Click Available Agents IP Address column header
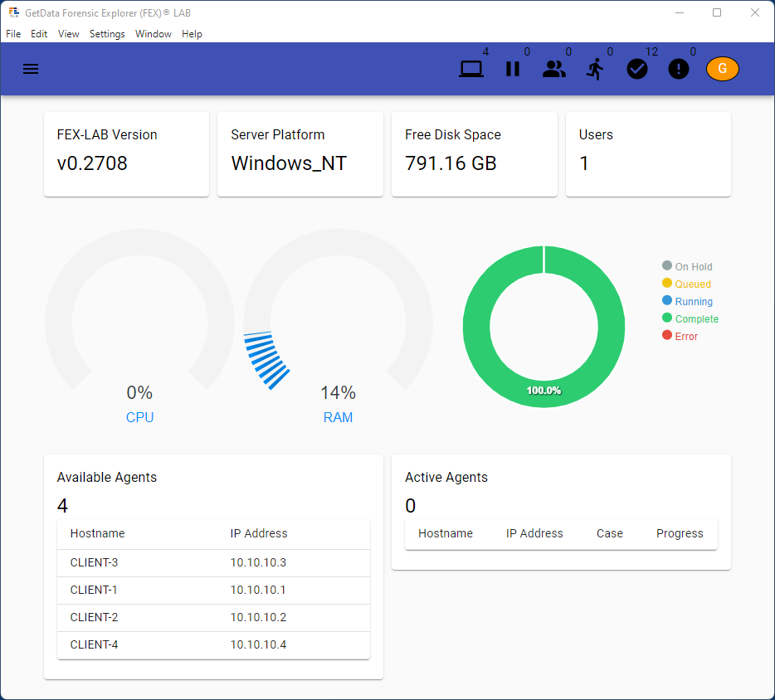 (259, 533)
